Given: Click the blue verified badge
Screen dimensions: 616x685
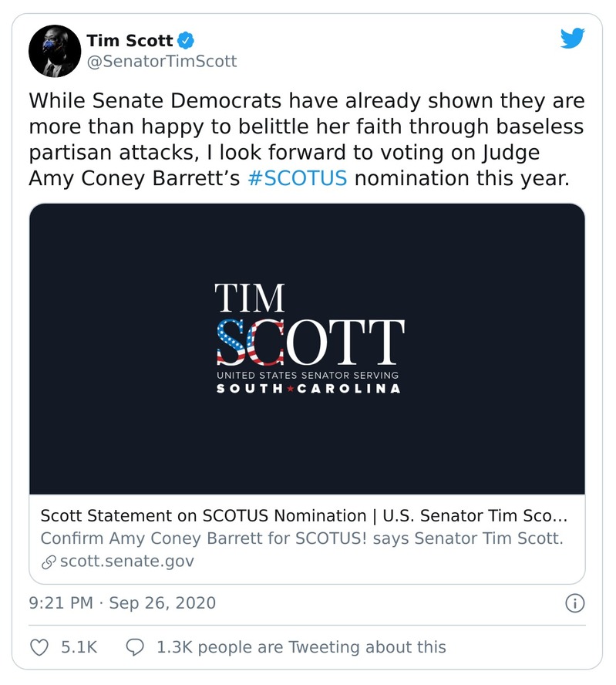Looking at the screenshot, I should click(187, 39).
